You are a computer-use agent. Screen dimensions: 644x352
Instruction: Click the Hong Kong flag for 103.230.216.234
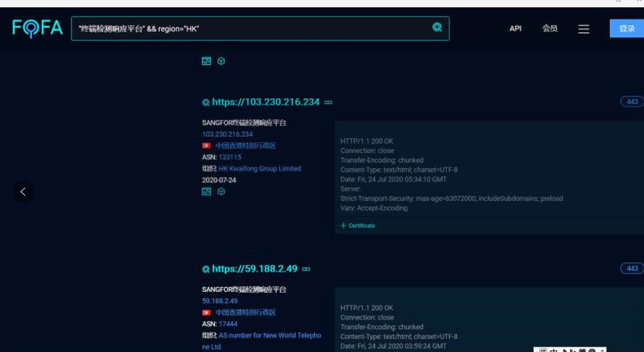pos(206,146)
